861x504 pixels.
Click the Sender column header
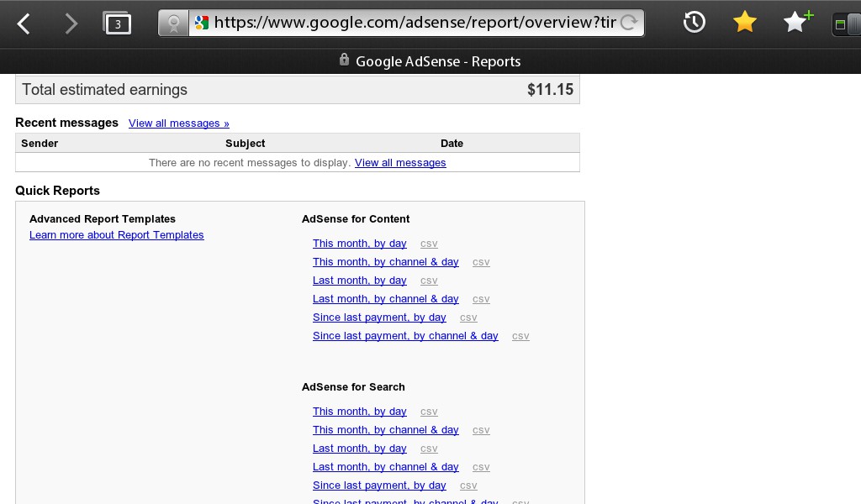pos(40,143)
